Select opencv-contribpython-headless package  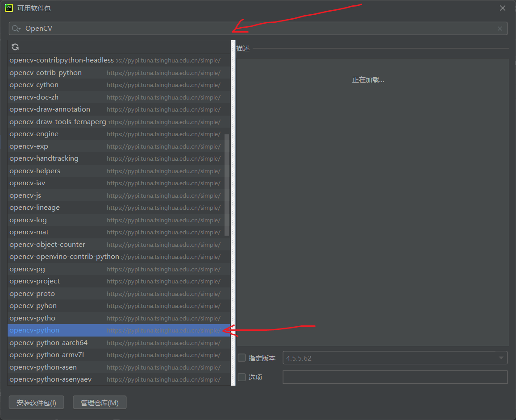coord(119,60)
